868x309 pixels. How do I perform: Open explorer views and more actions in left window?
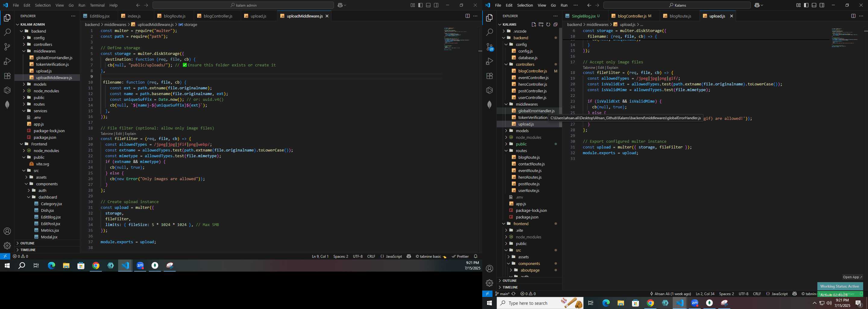click(x=73, y=16)
